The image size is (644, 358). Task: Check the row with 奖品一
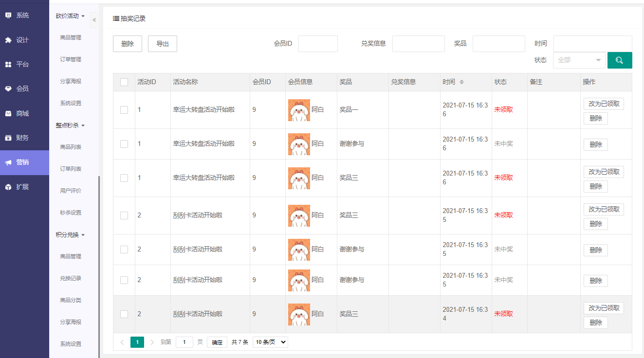click(x=124, y=110)
